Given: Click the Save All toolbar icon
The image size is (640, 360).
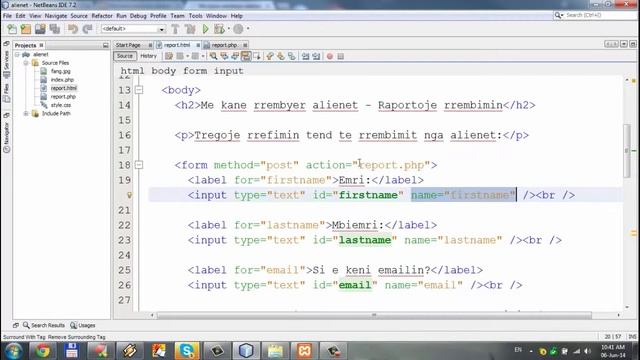Looking at the screenshot, I should click(x=54, y=29).
